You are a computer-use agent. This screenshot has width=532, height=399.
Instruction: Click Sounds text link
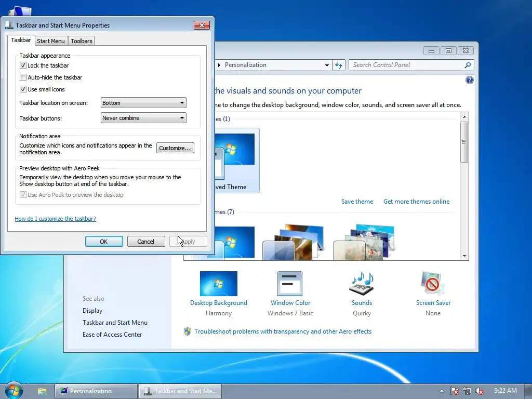tap(362, 303)
